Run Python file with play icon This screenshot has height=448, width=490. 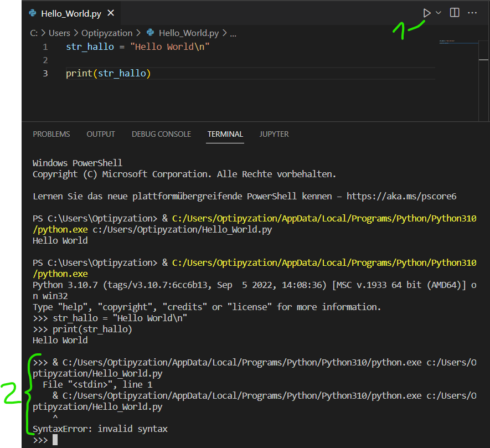(x=426, y=13)
